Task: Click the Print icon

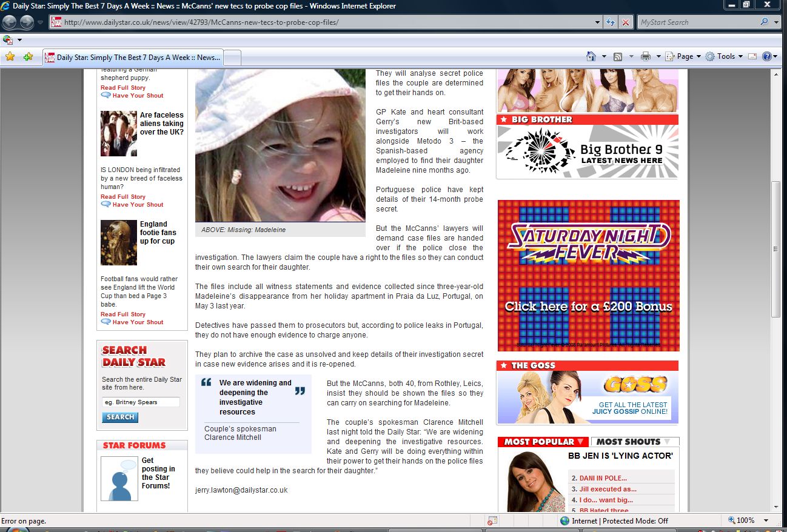Action: (x=646, y=56)
